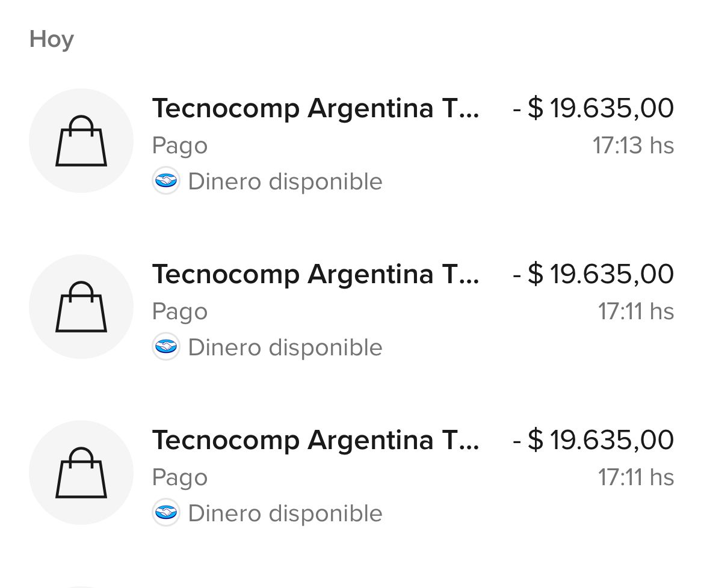This screenshot has height=588, width=704.
Task: Tap the shopping bag icon of the 17:13 payment
Action: click(81, 141)
